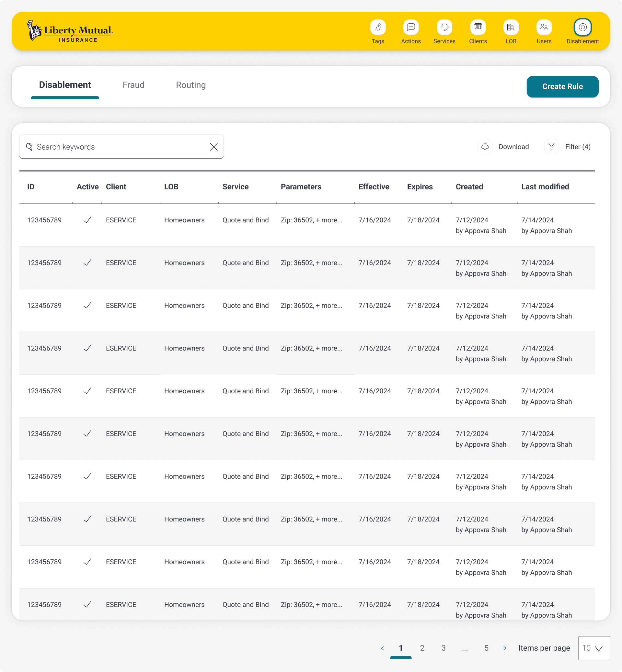Clear search with the X icon
This screenshot has width=622, height=672.
click(213, 147)
